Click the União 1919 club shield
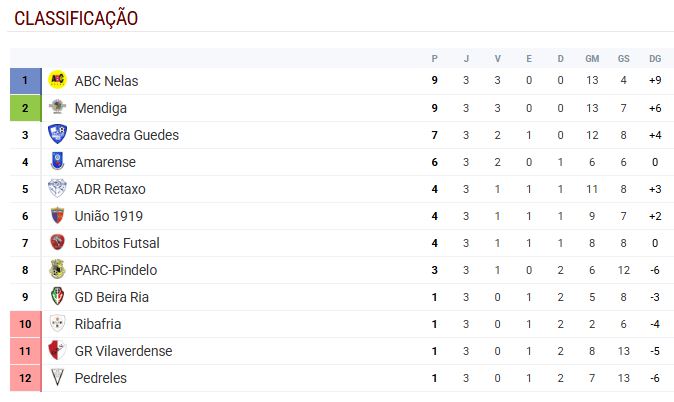 [x=57, y=216]
